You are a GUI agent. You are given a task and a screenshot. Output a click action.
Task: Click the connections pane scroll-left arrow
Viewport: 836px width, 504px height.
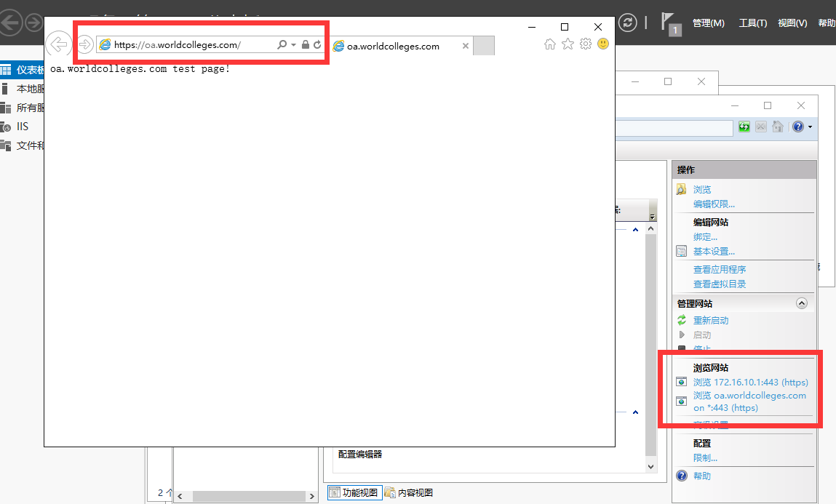[180, 496]
